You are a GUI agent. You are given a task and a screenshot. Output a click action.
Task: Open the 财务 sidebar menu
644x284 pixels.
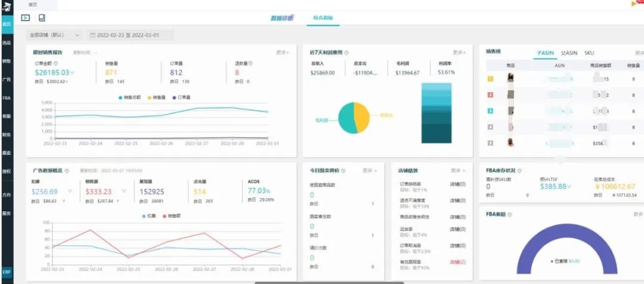[7, 135]
